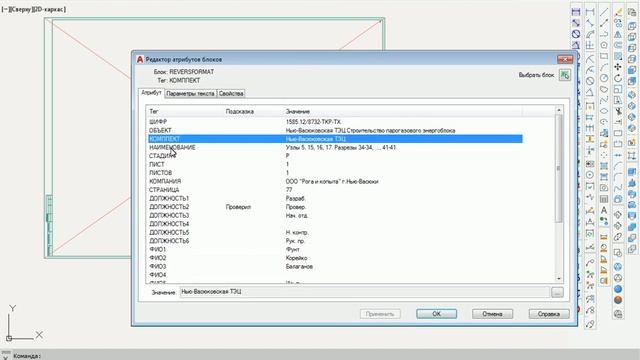Select the Linear dimension tool
The image size is (640, 360).
590,12
